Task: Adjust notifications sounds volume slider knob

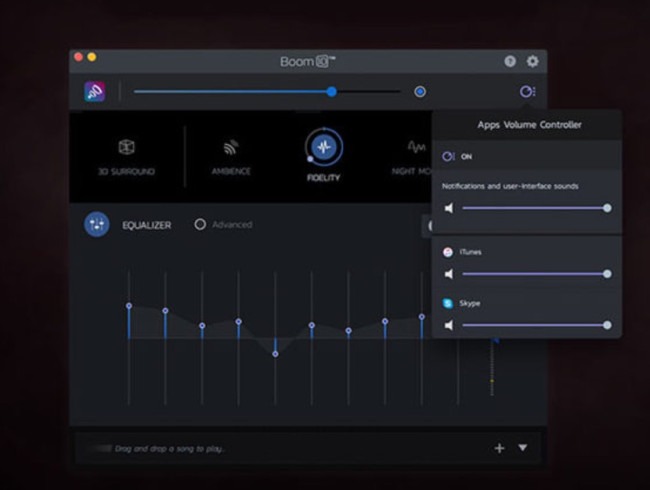Action: coord(607,208)
